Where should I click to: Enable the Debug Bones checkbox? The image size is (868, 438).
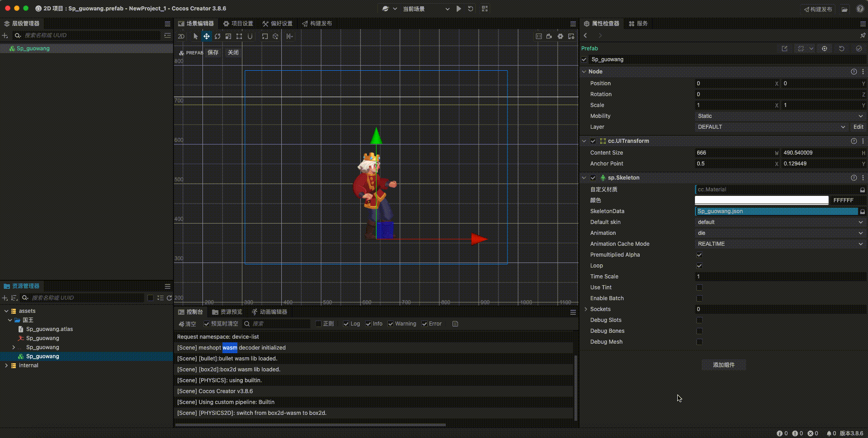click(699, 331)
